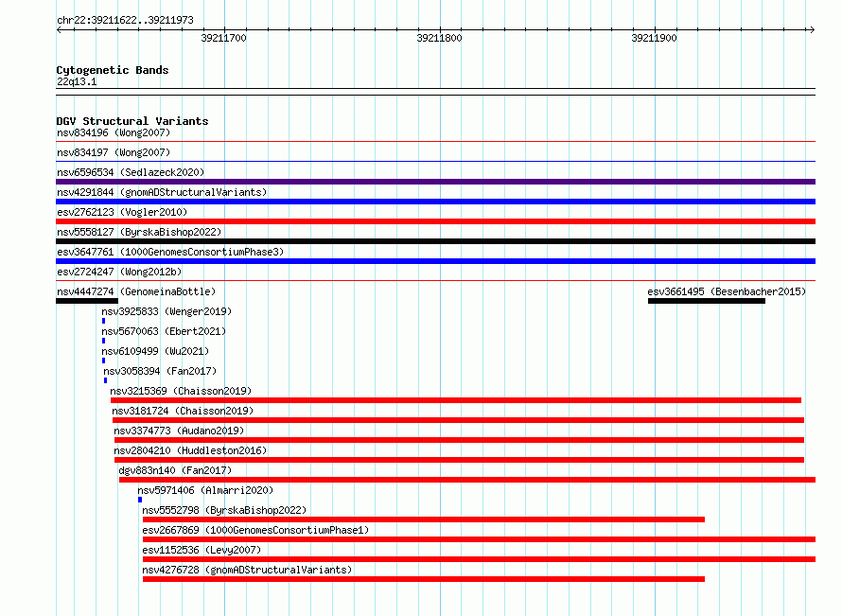This screenshot has height=616, width=842.
Task: Open nsv3058394 (Fan2017) label
Action: [160, 371]
